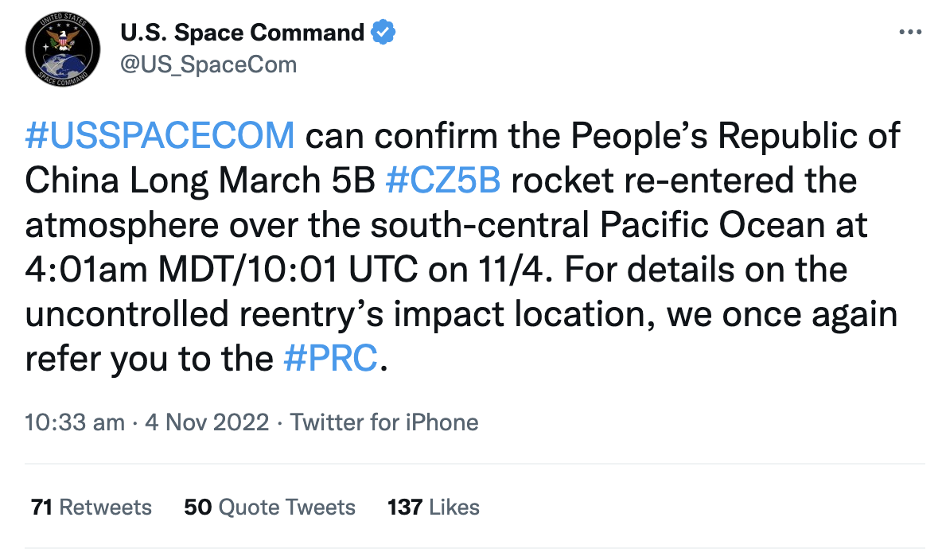The width and height of the screenshot is (942, 560).
Task: Click the 4 Nov 2022 date
Action: pyautogui.click(x=207, y=422)
